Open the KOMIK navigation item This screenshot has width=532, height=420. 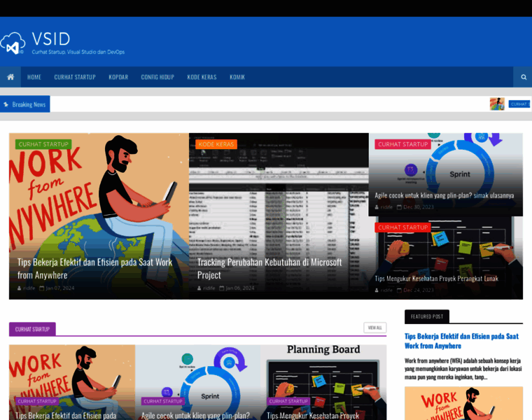pos(237,77)
